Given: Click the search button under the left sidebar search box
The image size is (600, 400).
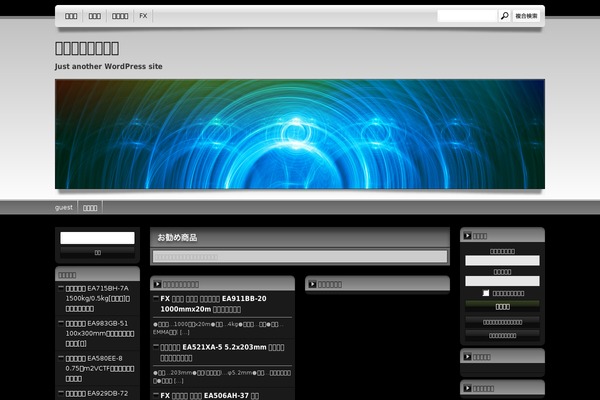Looking at the screenshot, I should click(x=98, y=252).
